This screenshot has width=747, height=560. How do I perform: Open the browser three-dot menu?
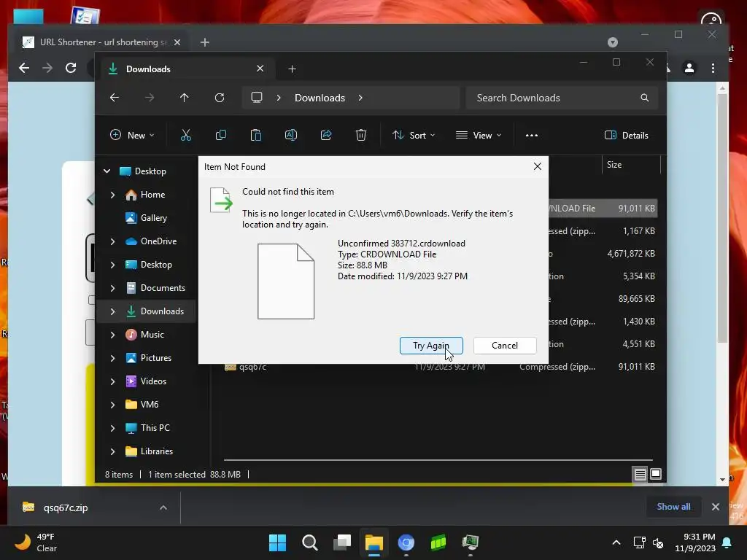click(x=713, y=68)
